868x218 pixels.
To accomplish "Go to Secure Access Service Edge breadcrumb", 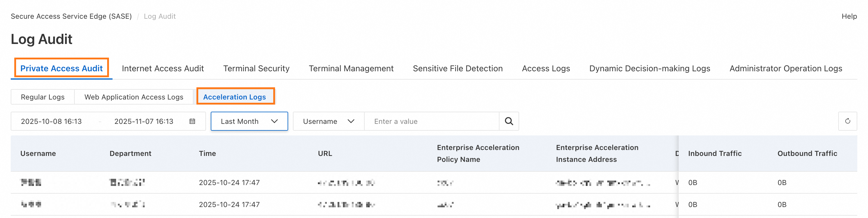I will click(x=71, y=16).
